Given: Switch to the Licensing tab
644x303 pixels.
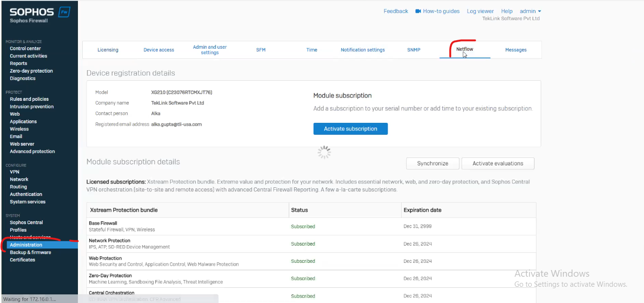Looking at the screenshot, I should 108,49.
